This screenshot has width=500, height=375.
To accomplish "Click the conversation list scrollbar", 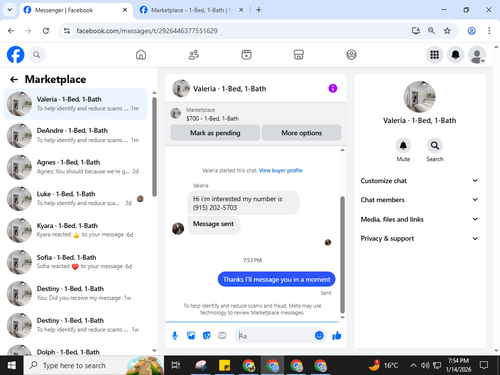I will (154, 147).
